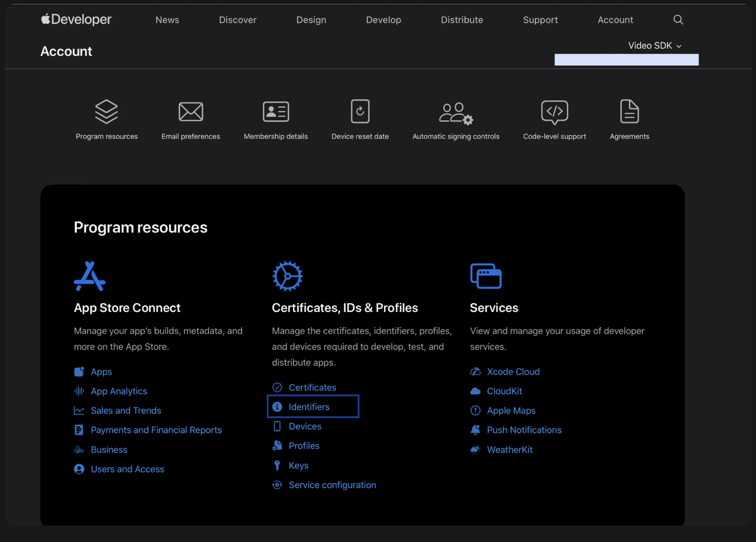
Task: Click the Users and Access person icon
Action: click(x=79, y=469)
